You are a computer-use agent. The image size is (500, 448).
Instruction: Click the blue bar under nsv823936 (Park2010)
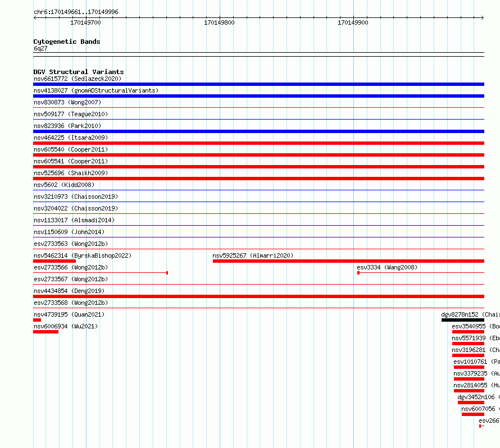tap(258, 131)
